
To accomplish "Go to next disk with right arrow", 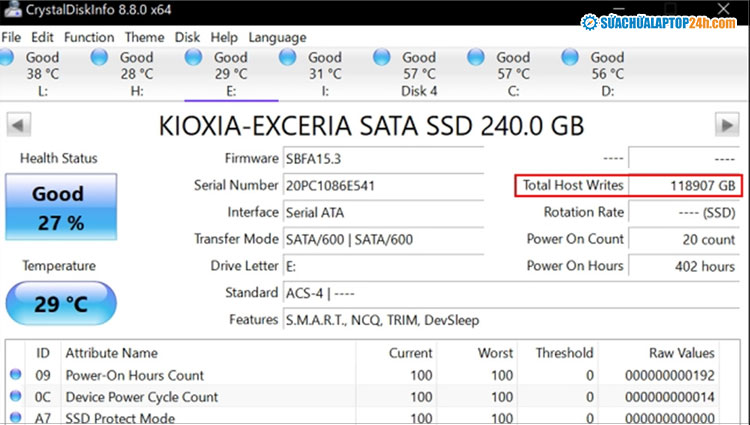I will [727, 125].
